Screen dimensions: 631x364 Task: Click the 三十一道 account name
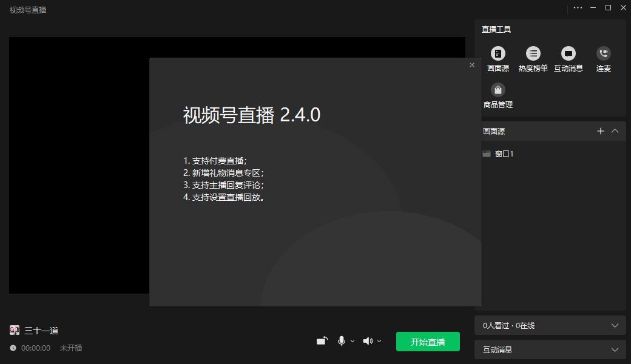[x=41, y=331]
